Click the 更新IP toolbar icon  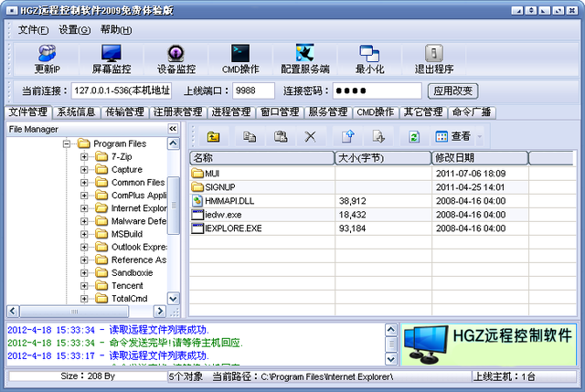pos(47,58)
